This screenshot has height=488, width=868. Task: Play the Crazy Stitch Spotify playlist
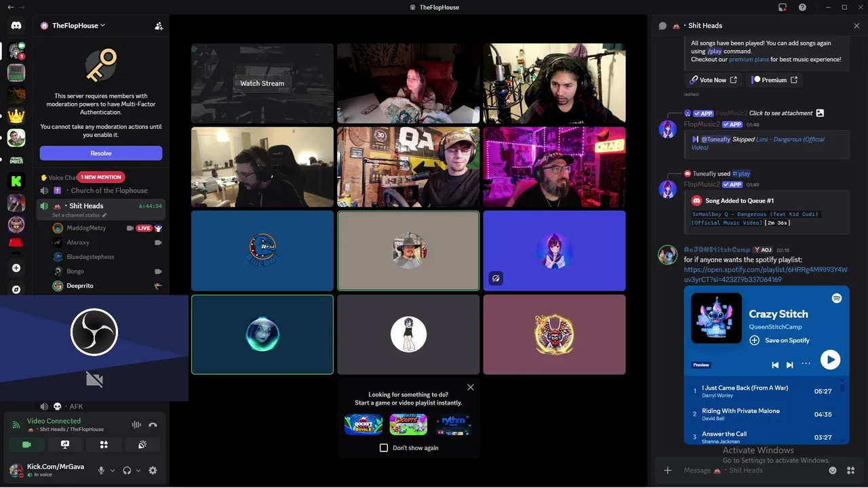click(x=830, y=360)
